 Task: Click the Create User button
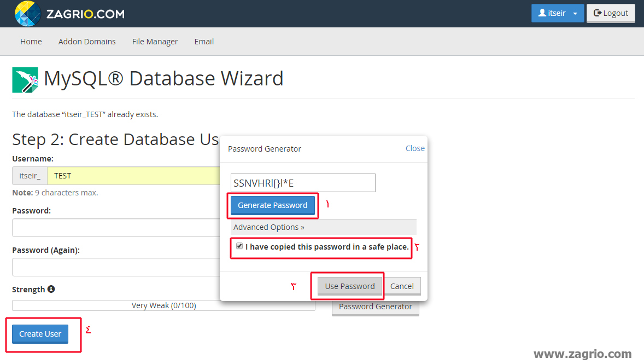tap(40, 334)
